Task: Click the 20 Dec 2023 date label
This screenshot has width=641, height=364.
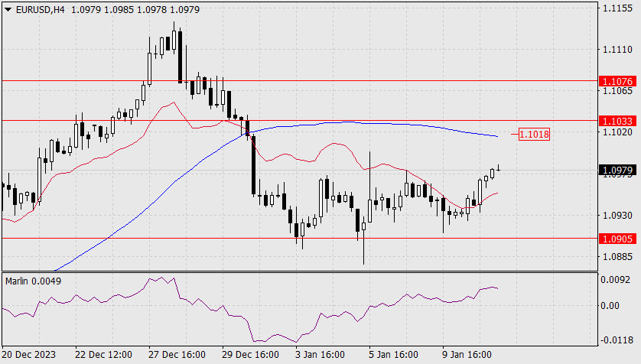Action: click(29, 354)
